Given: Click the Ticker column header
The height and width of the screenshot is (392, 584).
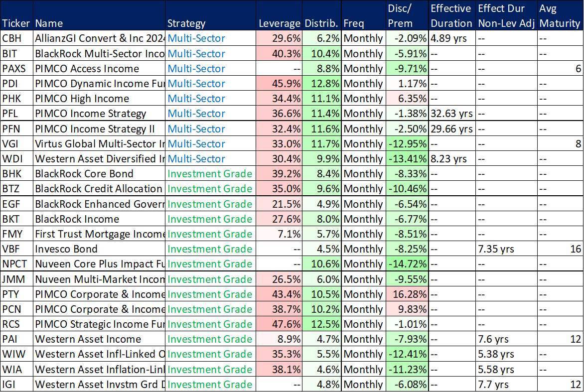Looking at the screenshot, I should click(x=16, y=15).
